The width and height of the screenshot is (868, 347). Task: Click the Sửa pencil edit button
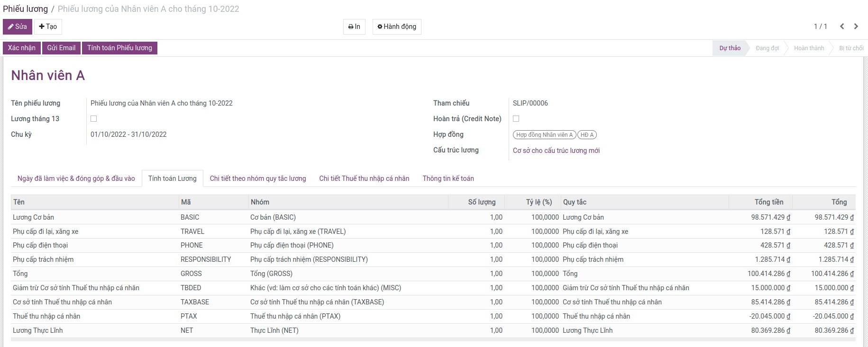[18, 27]
